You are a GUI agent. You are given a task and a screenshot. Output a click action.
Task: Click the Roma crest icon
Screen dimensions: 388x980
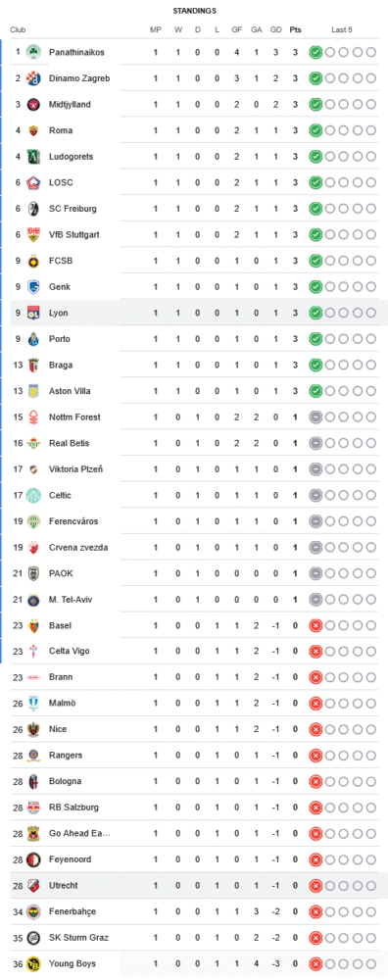pos(33,130)
